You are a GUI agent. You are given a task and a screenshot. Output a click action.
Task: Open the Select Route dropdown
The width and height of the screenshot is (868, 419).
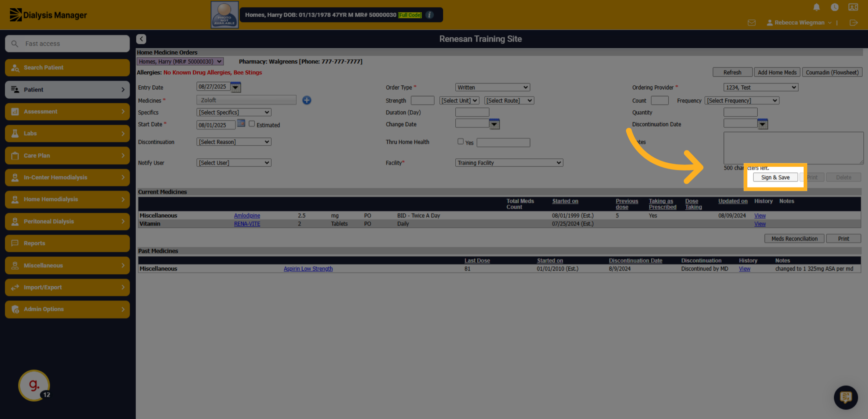(509, 101)
